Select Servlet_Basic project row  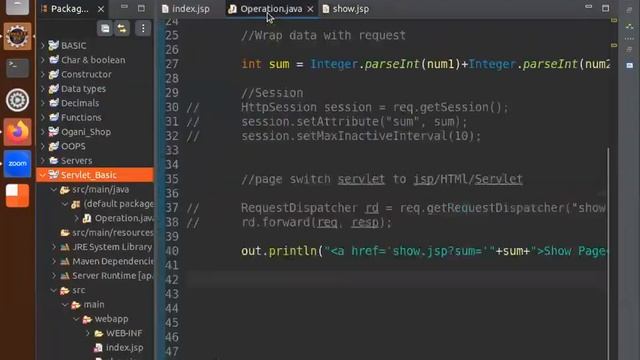click(x=95, y=175)
